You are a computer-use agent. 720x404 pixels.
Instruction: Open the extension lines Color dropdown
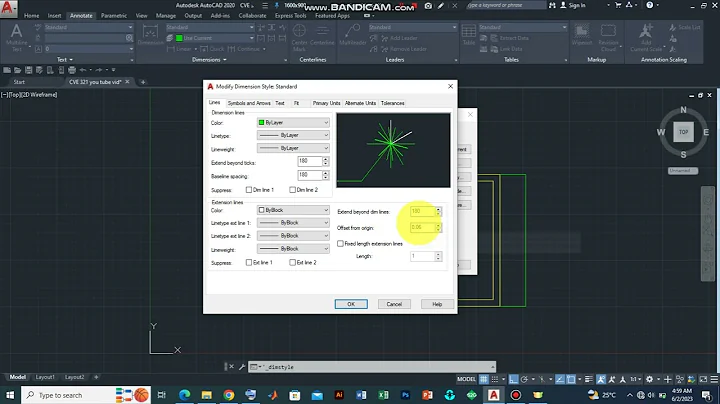pyautogui.click(x=293, y=210)
